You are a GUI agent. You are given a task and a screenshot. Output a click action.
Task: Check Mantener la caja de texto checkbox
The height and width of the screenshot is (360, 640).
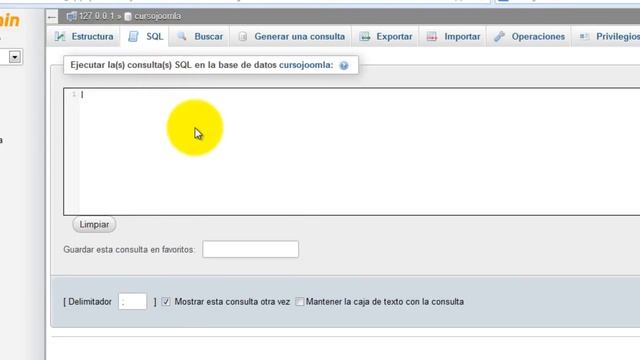point(300,302)
